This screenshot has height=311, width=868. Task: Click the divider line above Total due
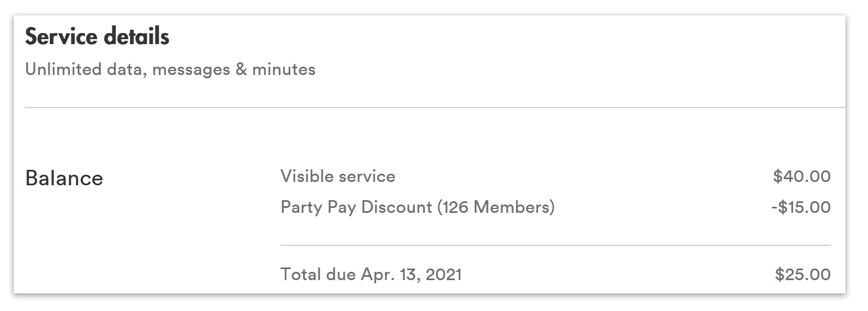(x=555, y=245)
